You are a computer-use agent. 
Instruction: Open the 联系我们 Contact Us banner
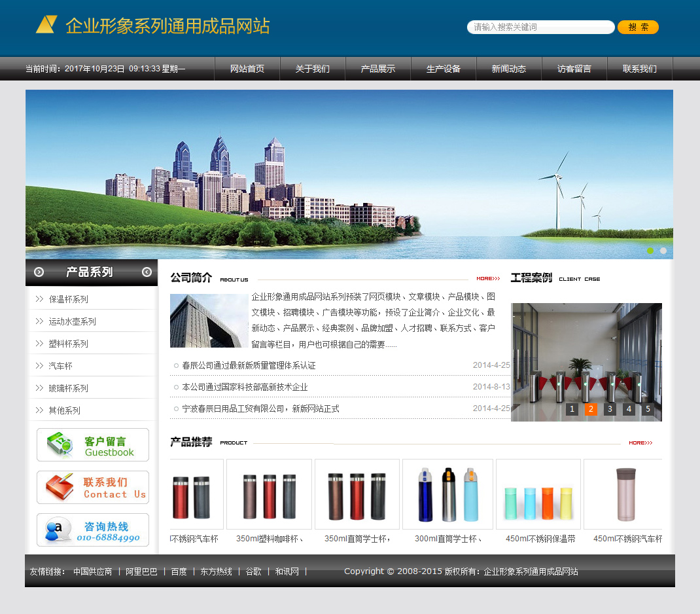(93, 488)
